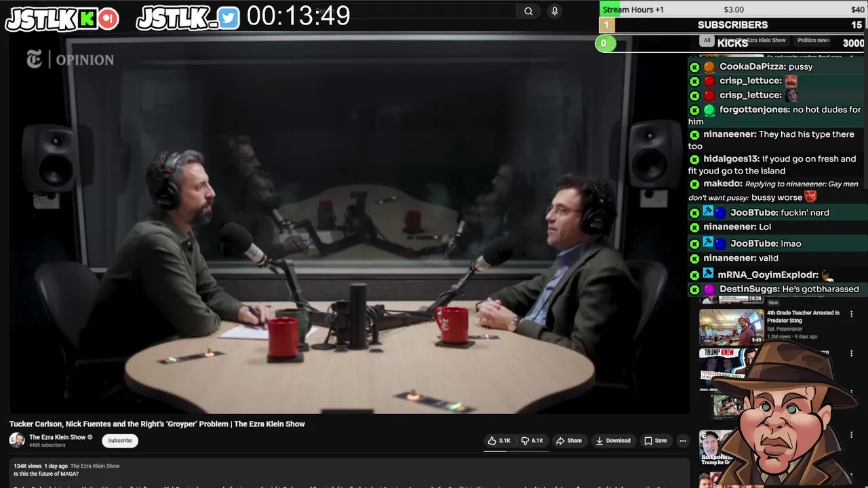Click the Twitter bird icon in overlay
868x488 pixels.
click(x=229, y=18)
